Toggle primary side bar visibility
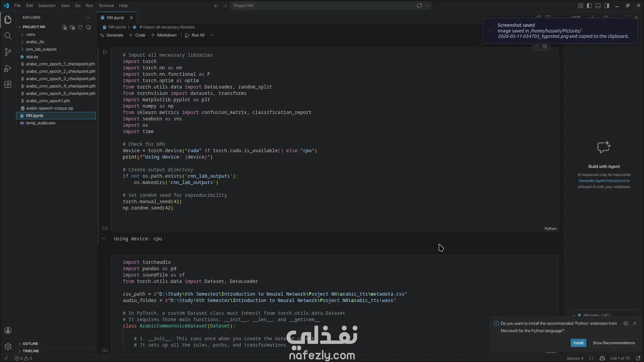The image size is (644, 362). pos(589,6)
